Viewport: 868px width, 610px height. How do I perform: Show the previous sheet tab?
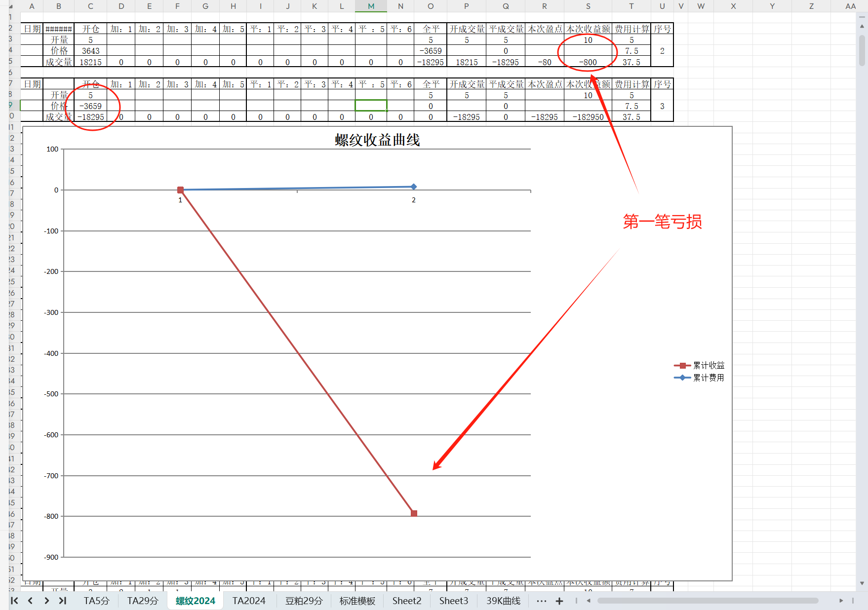(30, 601)
